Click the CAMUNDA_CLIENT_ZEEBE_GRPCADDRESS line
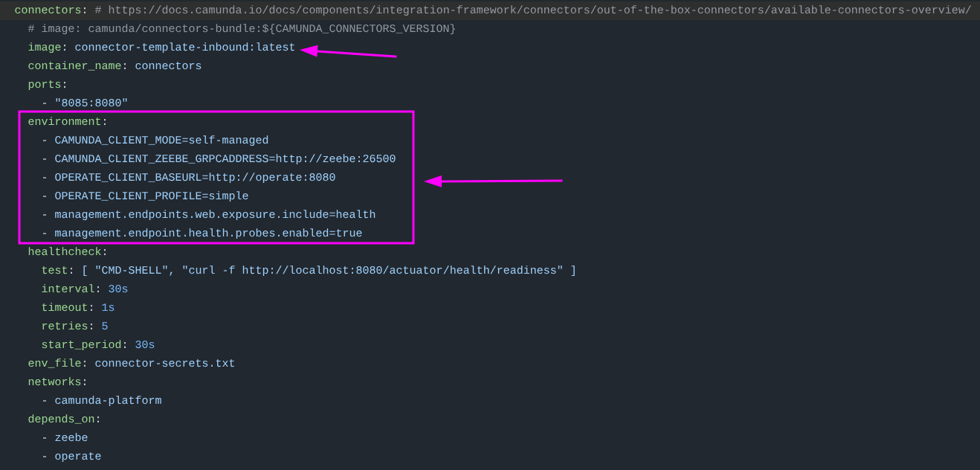The width and height of the screenshot is (980, 470). (x=225, y=159)
